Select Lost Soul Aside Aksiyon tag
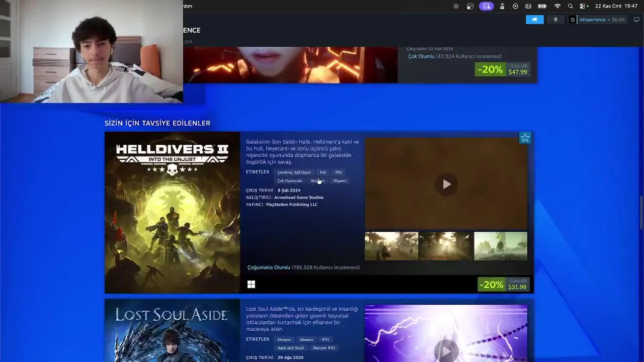This screenshot has width=644, height=362. point(284,340)
